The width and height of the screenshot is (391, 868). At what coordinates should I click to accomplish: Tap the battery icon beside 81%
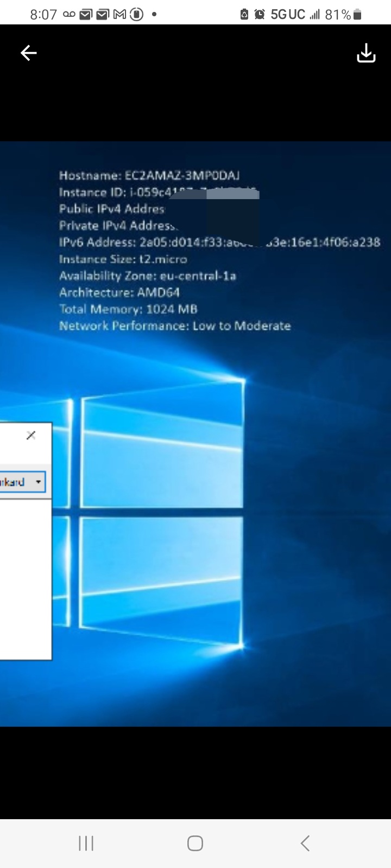point(357,15)
